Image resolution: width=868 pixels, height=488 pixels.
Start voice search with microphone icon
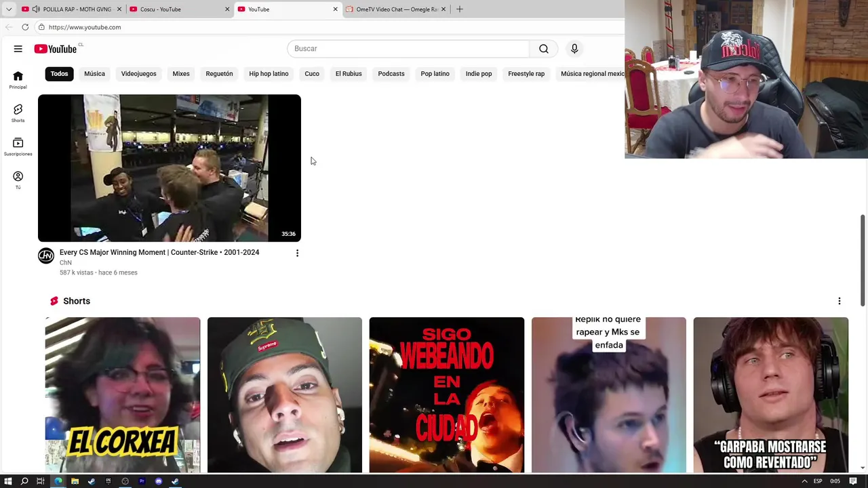(574, 49)
